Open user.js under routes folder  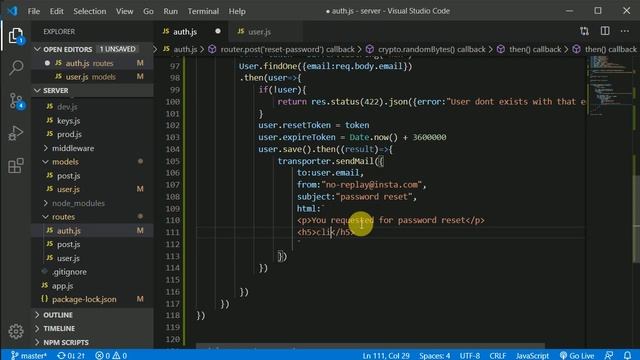[x=92, y=258]
